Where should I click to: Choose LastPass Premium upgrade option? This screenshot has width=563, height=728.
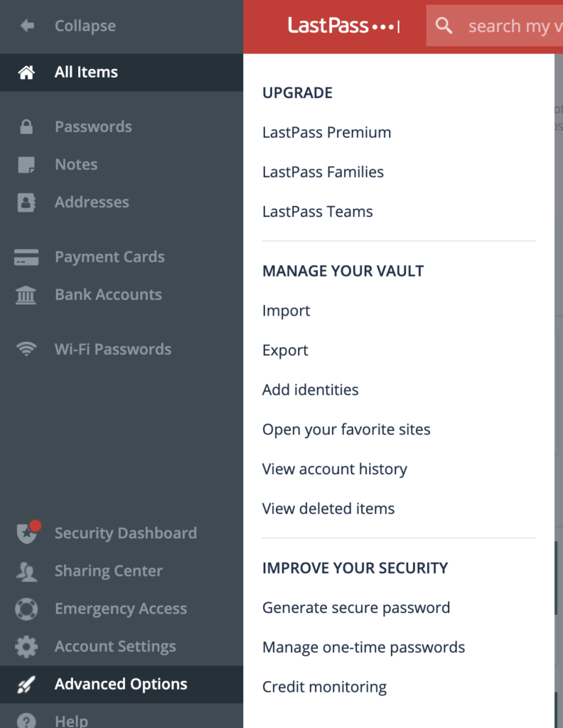[x=326, y=132]
